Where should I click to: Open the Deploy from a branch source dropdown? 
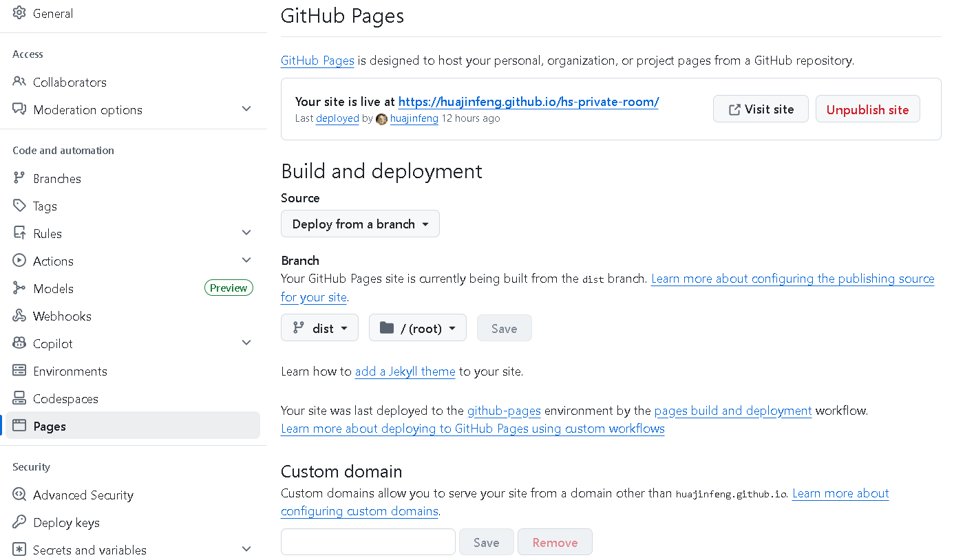(360, 224)
